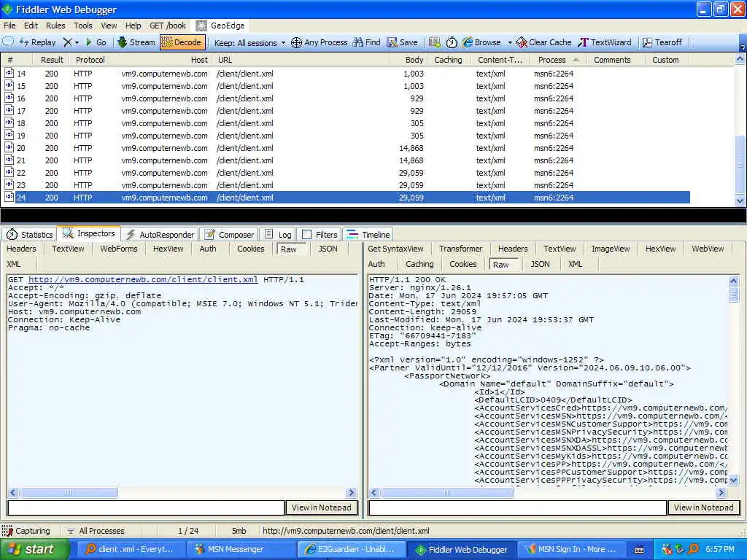The image size is (747, 560).
Task: Resume with the Go arrow
Action: (x=96, y=42)
